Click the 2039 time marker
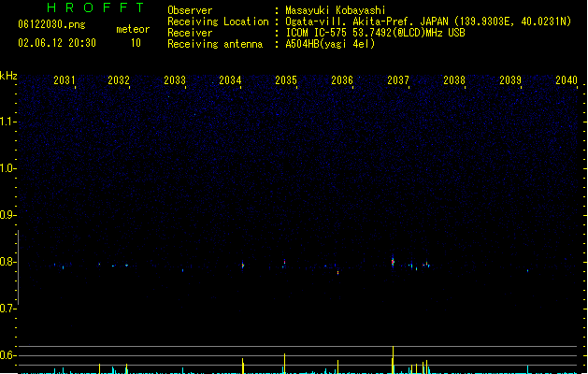 (x=510, y=80)
